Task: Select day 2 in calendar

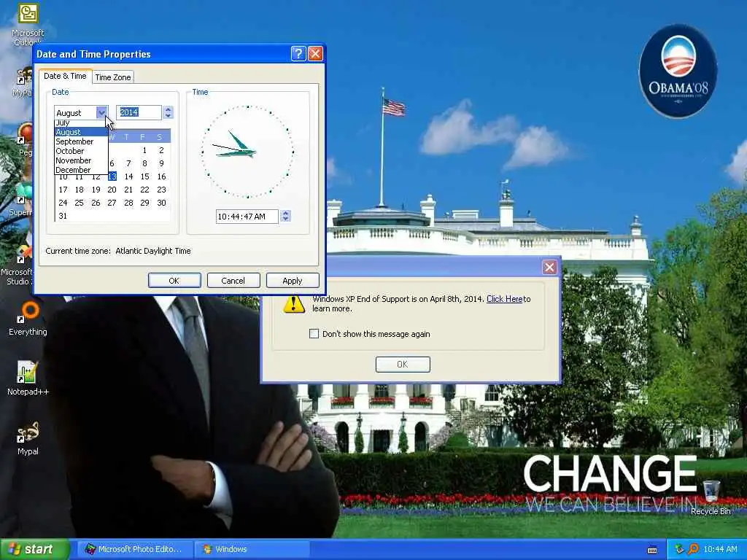Action: pos(161,150)
